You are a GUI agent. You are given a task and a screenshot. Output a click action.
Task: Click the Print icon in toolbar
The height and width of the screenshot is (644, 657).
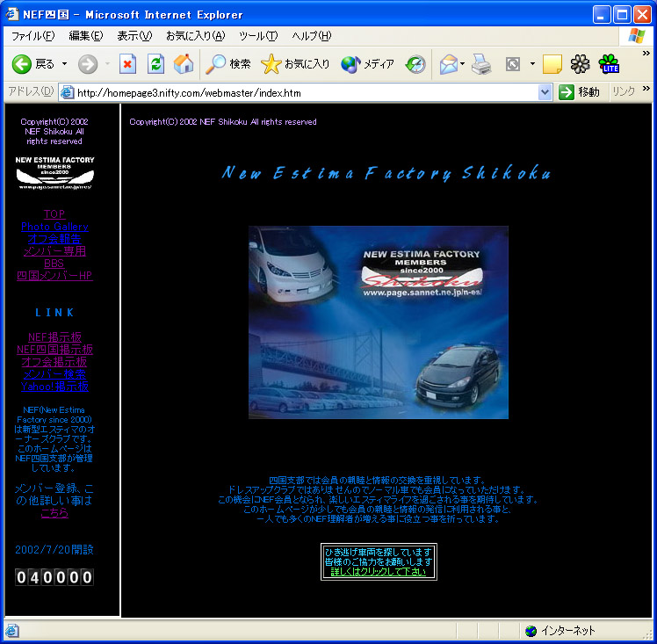(x=480, y=64)
